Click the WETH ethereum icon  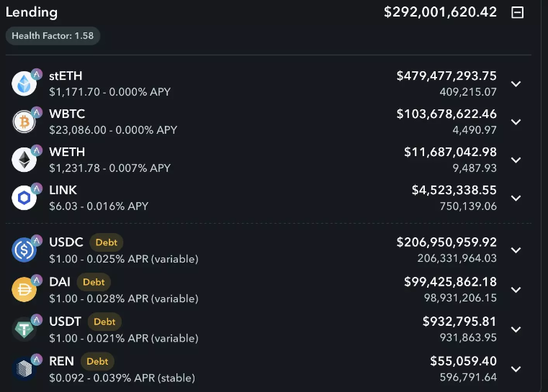24,160
